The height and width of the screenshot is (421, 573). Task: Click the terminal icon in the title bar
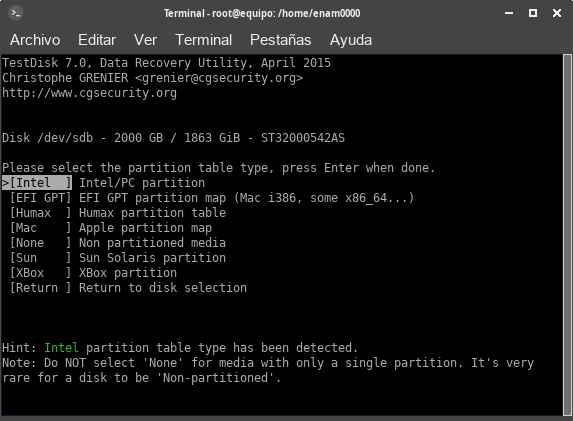coord(15,13)
